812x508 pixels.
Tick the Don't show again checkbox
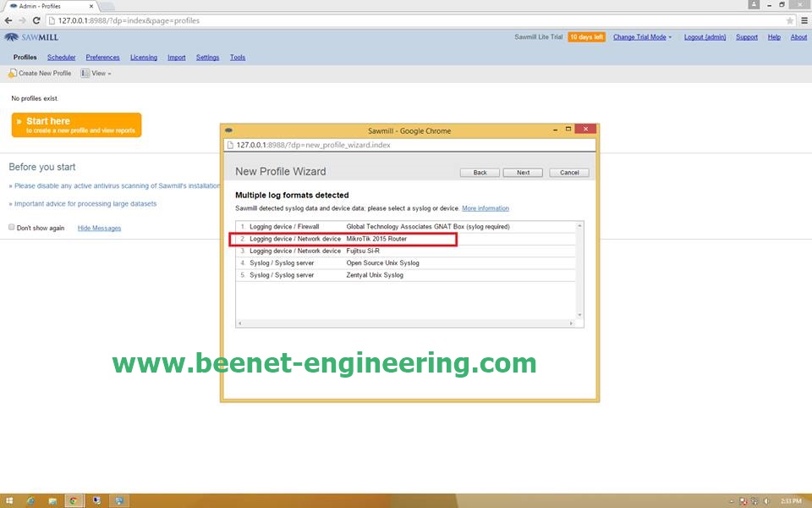click(12, 228)
